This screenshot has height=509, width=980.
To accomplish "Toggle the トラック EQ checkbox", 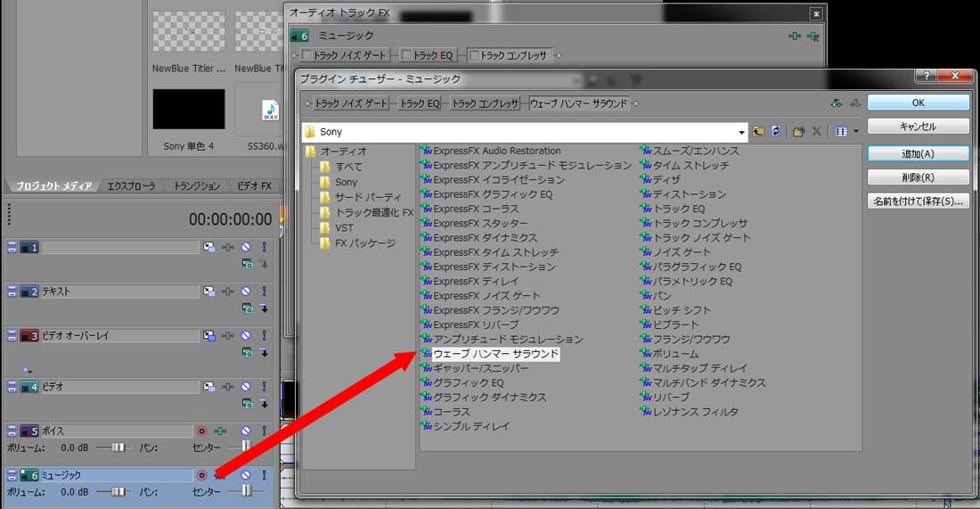I will [406, 55].
